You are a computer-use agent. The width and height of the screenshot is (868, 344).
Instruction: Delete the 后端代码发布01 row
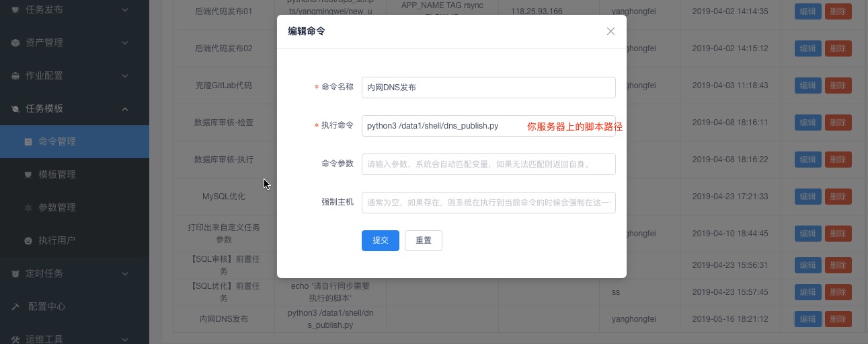pos(838,11)
